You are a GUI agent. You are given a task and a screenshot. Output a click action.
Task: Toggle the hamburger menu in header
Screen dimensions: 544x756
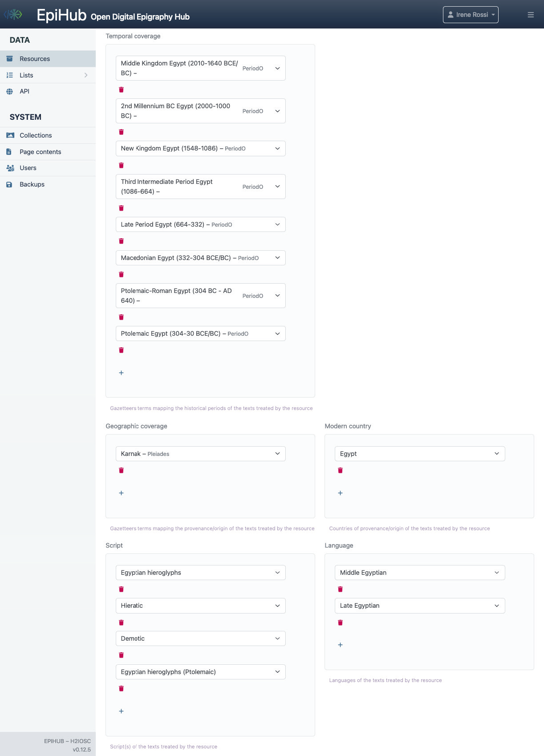(530, 15)
